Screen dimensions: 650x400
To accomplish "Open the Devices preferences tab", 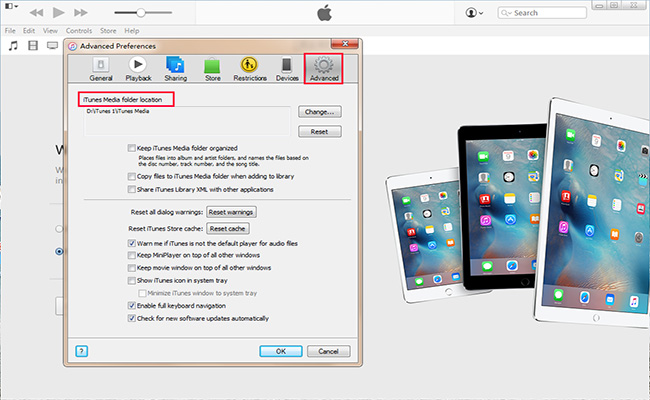I will click(x=287, y=69).
